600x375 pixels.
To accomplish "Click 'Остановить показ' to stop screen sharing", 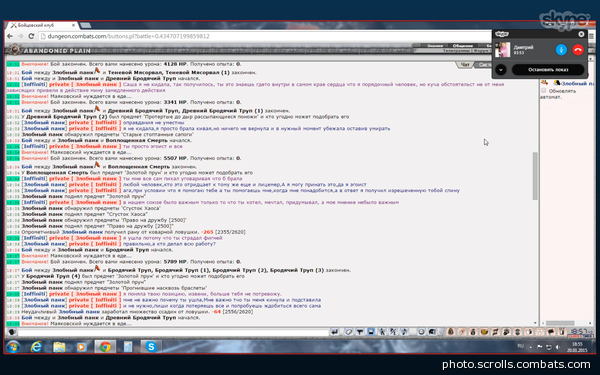I will coord(548,70).
